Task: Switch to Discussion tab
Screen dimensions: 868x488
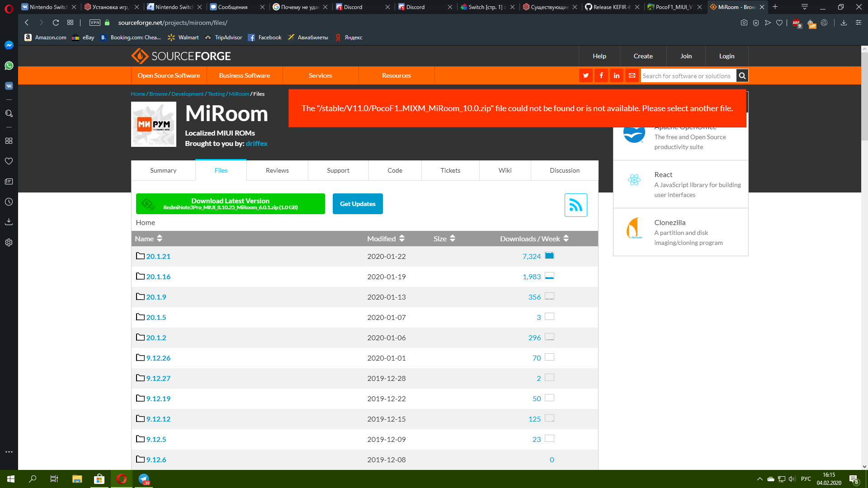Action: tap(565, 170)
